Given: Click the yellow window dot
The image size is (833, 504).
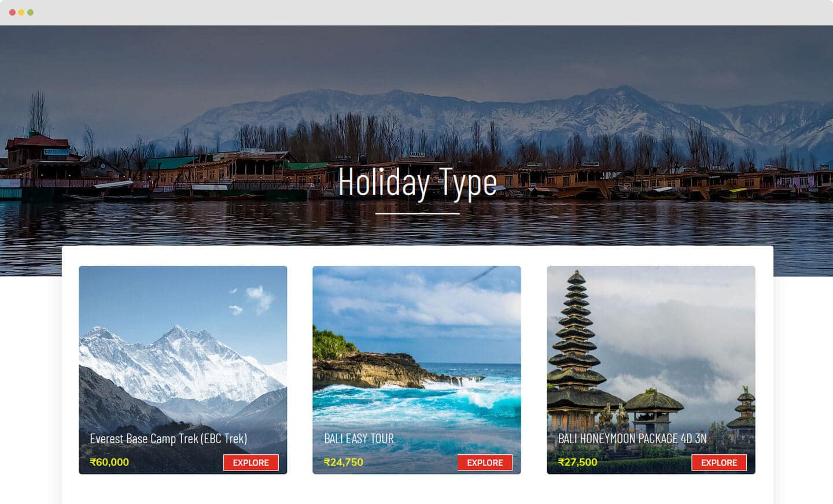Looking at the screenshot, I should pyautogui.click(x=21, y=12).
